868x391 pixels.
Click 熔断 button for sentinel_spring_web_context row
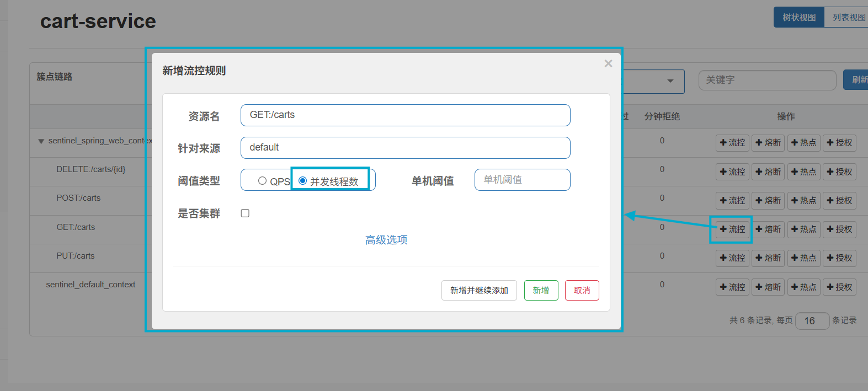pyautogui.click(x=768, y=142)
